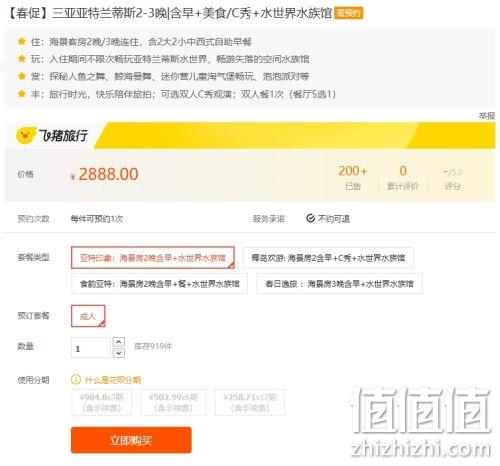Select package 食韵亚特 海景房2晚含早+餐

159,284
